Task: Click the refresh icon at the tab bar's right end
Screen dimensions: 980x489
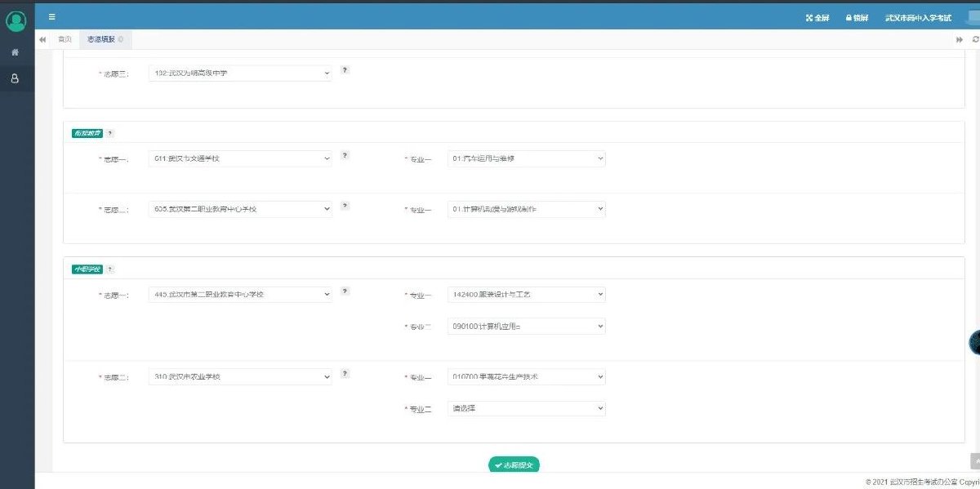Action: (x=975, y=39)
